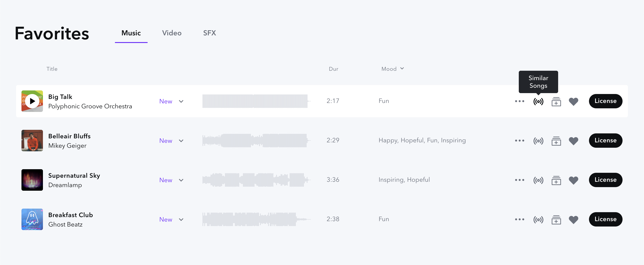Play the Big Talk track

point(32,101)
